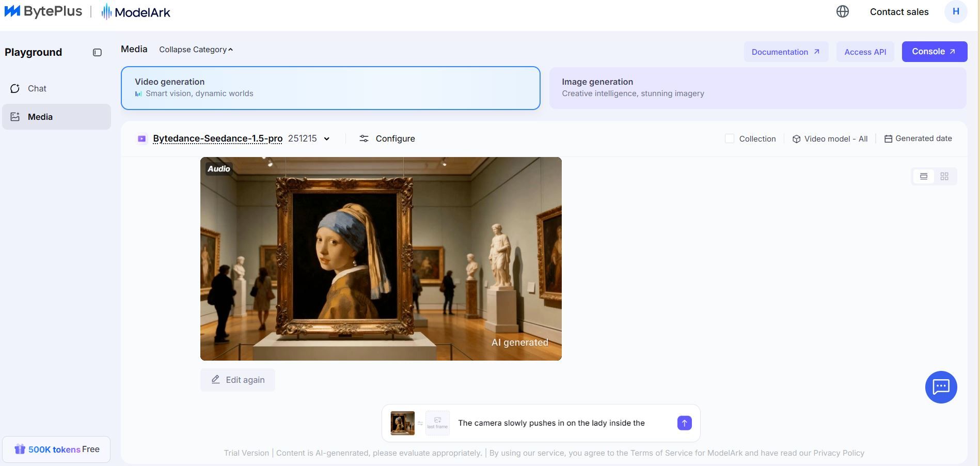
Task: Click the globe language icon
Action: tap(842, 11)
